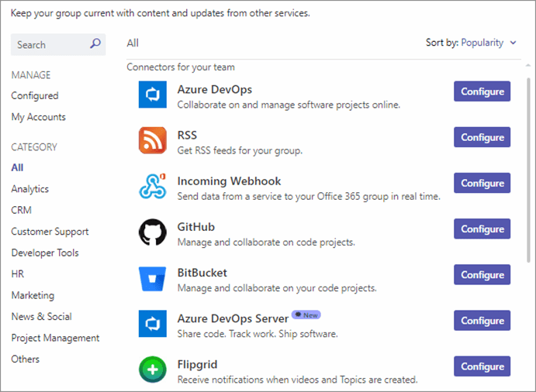Configure the GitHub connector
This screenshot has width=536, height=392.
pyautogui.click(x=482, y=229)
